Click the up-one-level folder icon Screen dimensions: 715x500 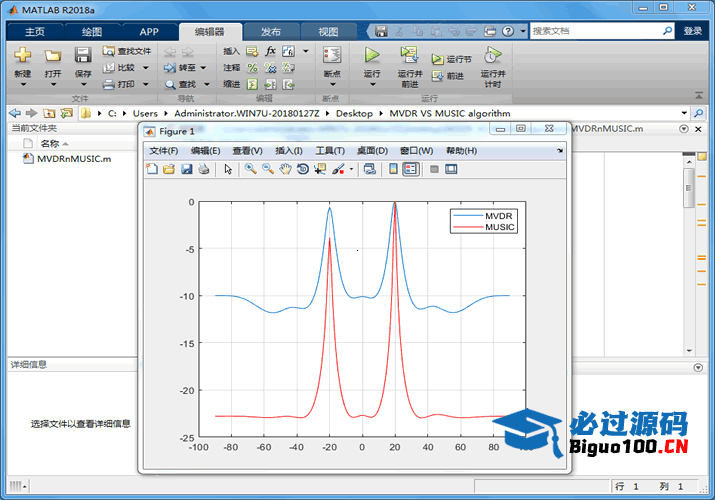[49, 113]
